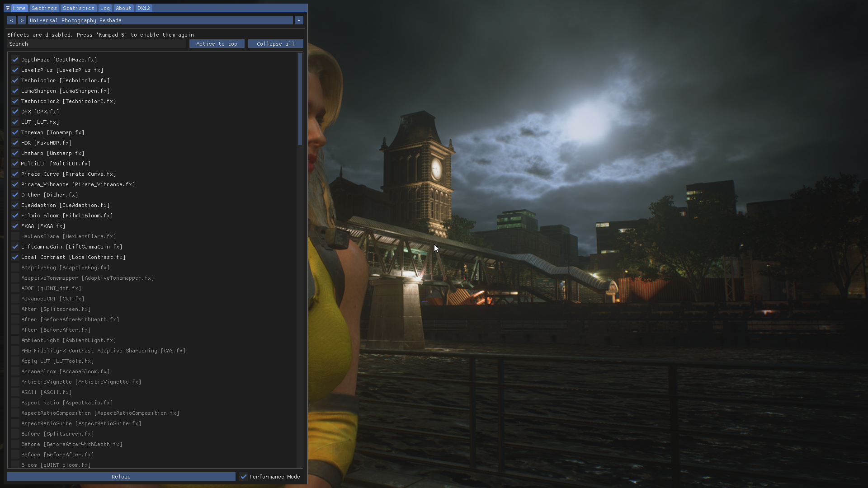The image size is (868, 488).
Task: Enable the After [Splitscreen.fx] checkbox
Action: coord(15,309)
